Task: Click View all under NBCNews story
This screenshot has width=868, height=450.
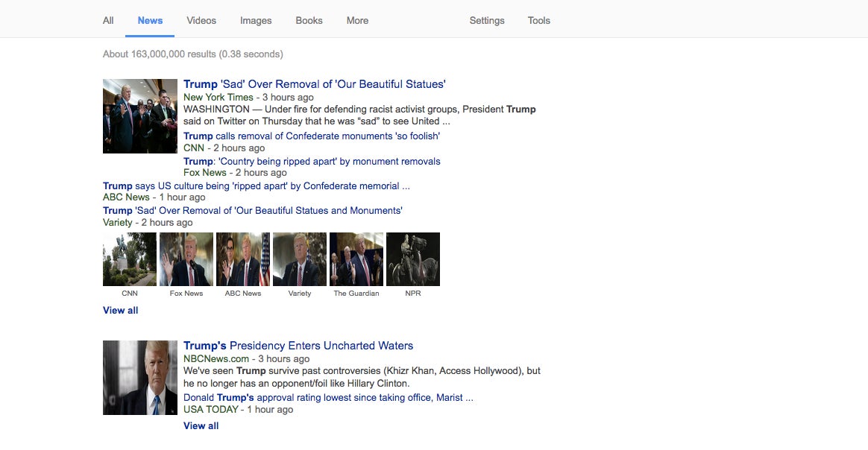Action: click(201, 425)
